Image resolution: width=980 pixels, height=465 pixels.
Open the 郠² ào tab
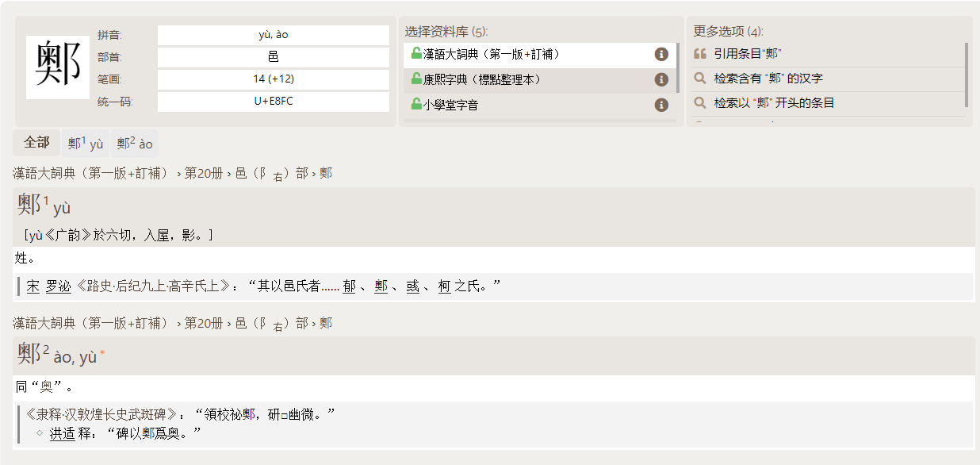(135, 144)
